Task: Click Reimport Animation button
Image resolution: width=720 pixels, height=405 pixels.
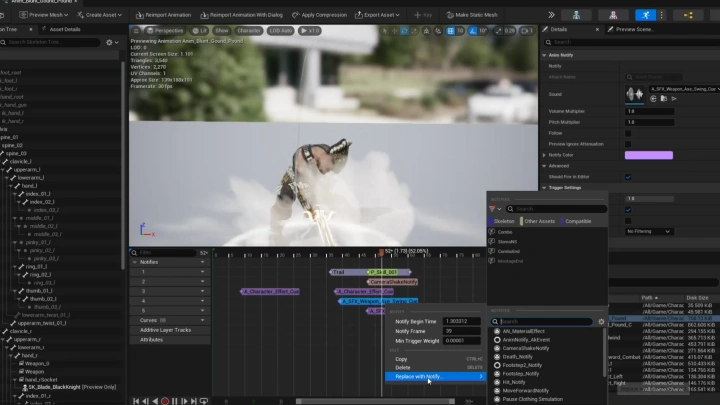Action: (163, 15)
